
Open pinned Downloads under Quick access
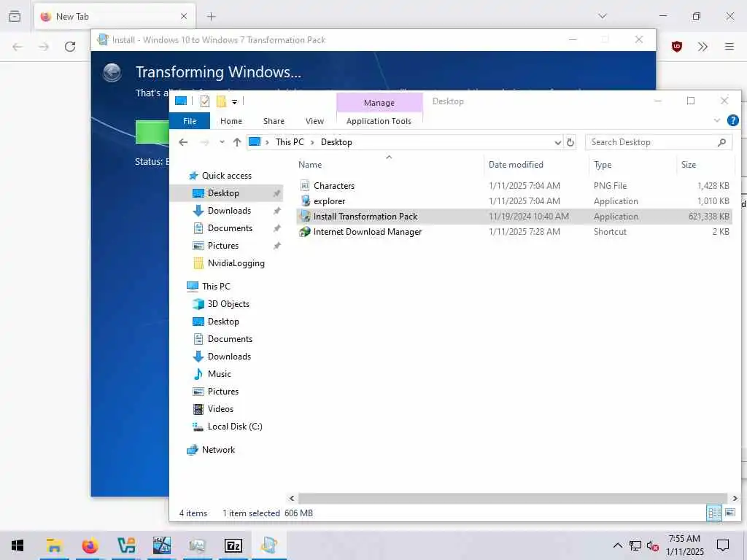click(229, 211)
